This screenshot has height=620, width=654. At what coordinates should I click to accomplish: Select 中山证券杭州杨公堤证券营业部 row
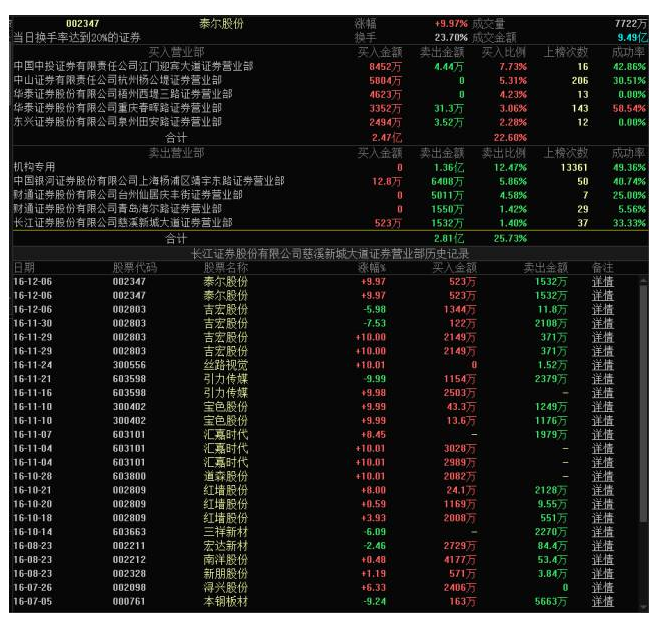coord(330,80)
